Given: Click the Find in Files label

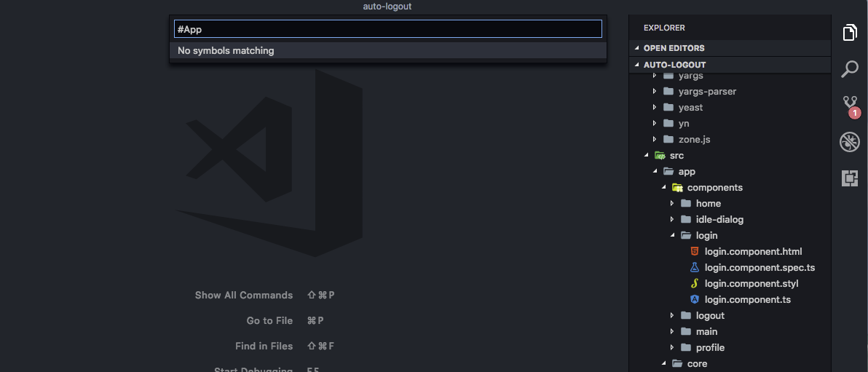Looking at the screenshot, I should point(264,346).
